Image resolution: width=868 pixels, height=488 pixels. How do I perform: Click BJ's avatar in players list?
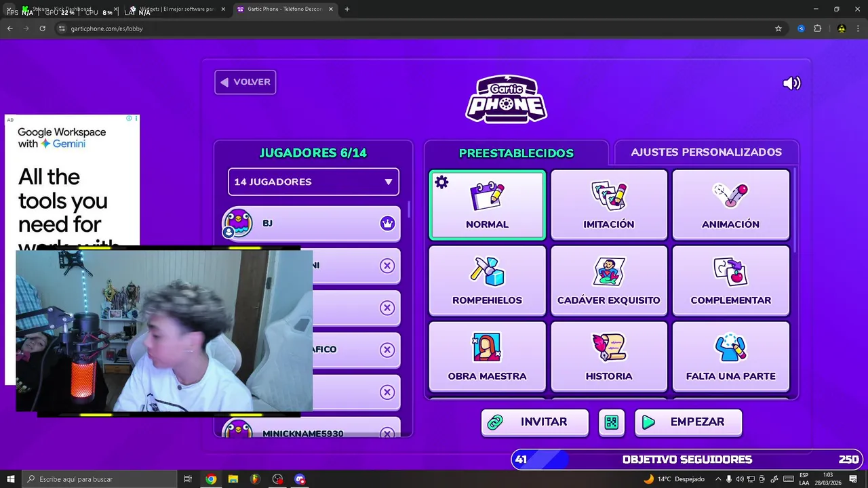(x=237, y=223)
